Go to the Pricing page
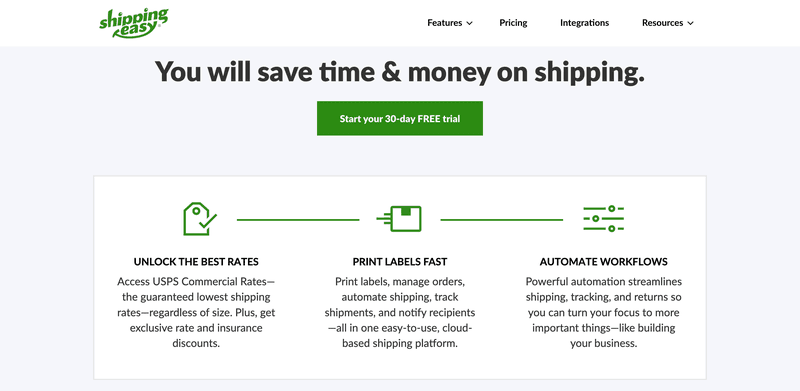 click(513, 23)
